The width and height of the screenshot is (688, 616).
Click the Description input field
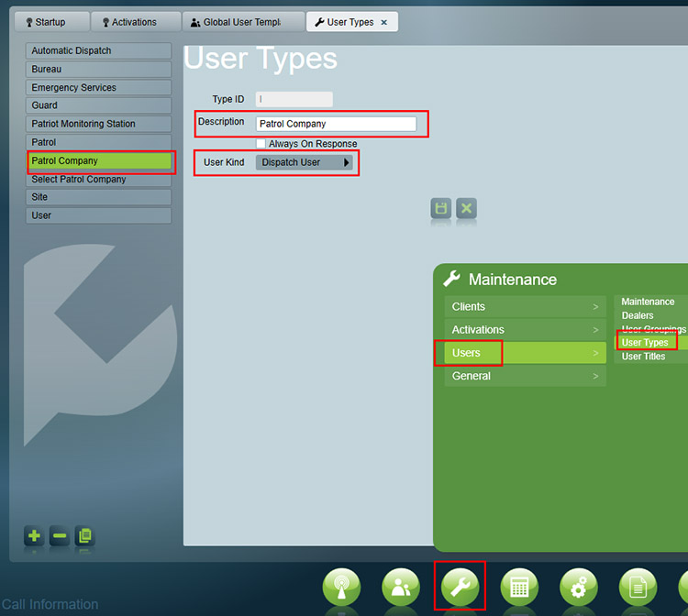pyautogui.click(x=336, y=124)
